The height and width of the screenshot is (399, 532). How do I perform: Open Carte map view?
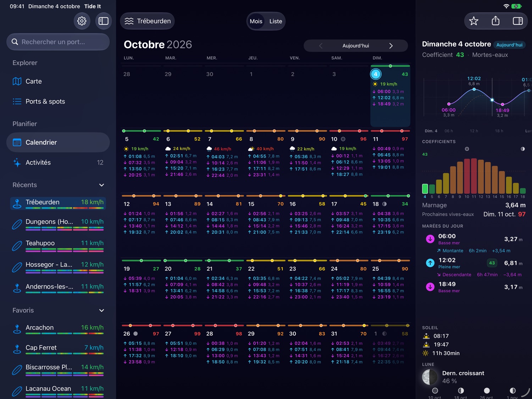58,81
